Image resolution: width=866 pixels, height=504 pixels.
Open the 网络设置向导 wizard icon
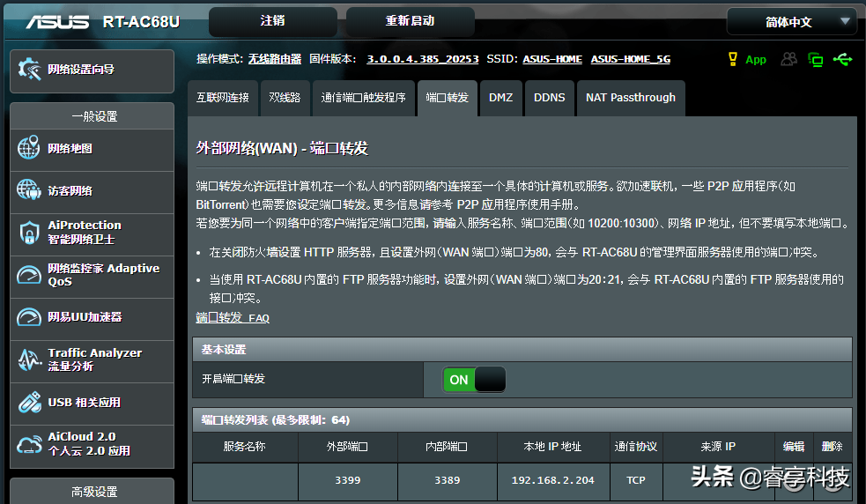(x=29, y=70)
